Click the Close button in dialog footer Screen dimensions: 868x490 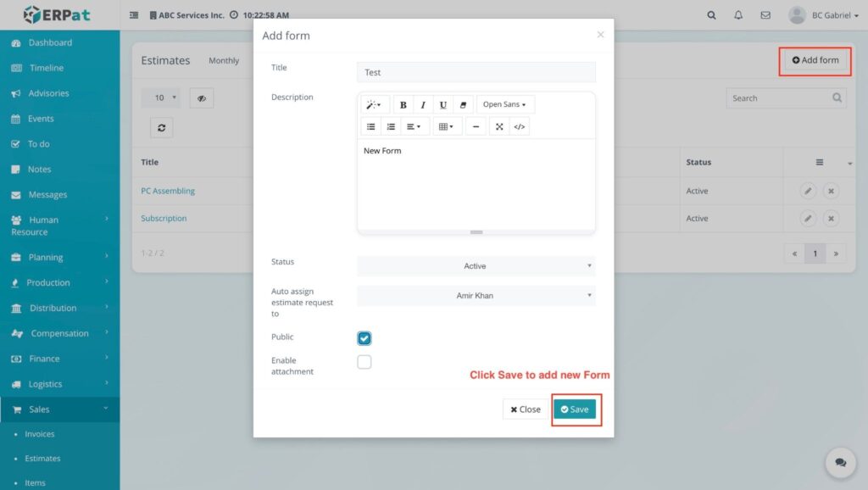[526, 409]
